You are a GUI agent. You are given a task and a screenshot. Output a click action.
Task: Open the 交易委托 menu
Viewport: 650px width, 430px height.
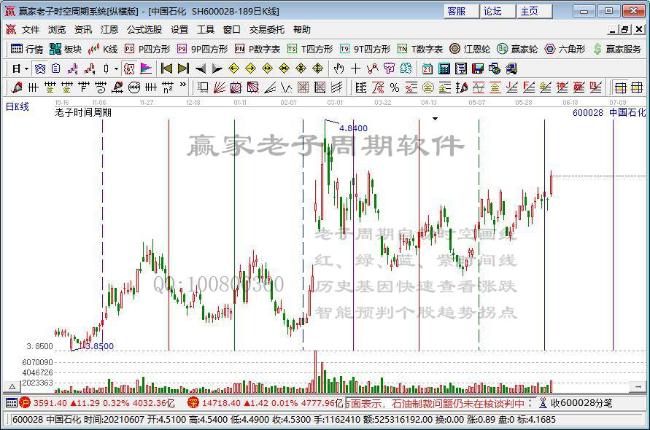(x=266, y=30)
